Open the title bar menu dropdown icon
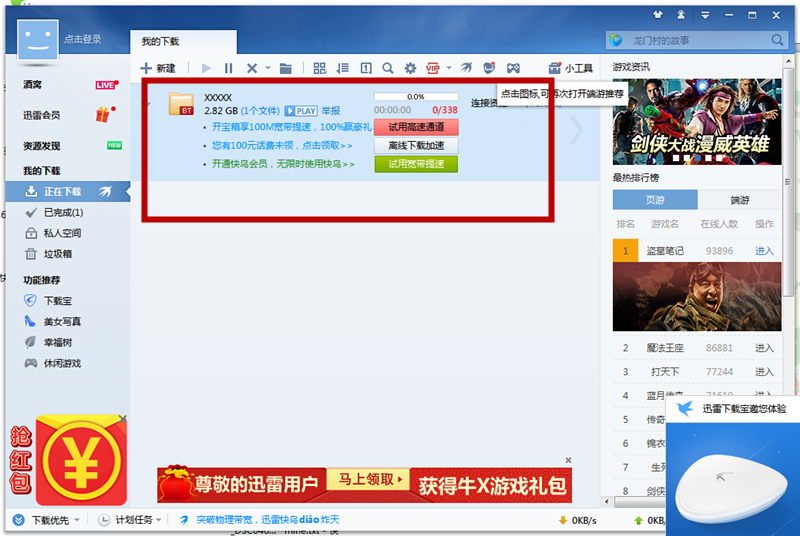The image size is (800, 536). [x=705, y=15]
